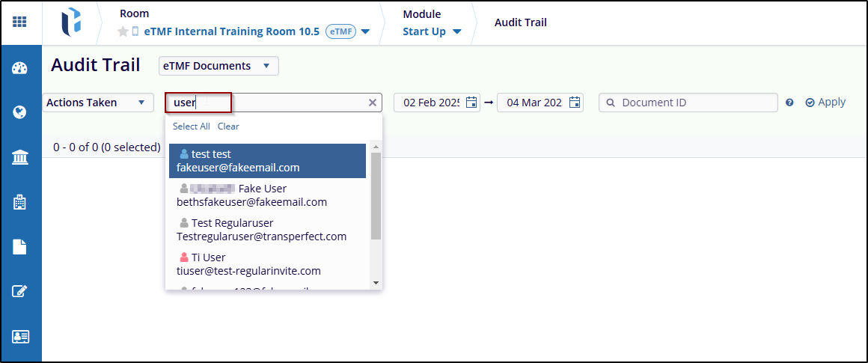Image resolution: width=868 pixels, height=363 pixels.
Task: Open the Start Up module dropdown
Action: pyautogui.click(x=431, y=31)
